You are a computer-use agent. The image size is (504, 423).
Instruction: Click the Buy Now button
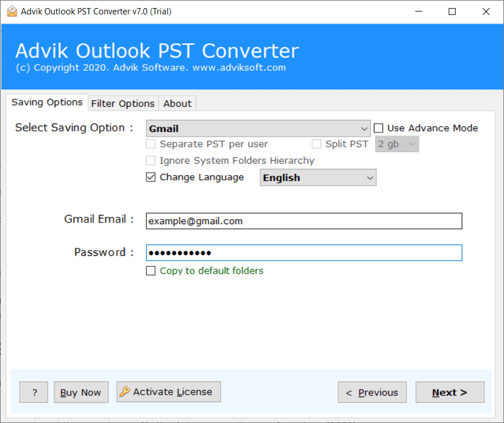[81, 392]
